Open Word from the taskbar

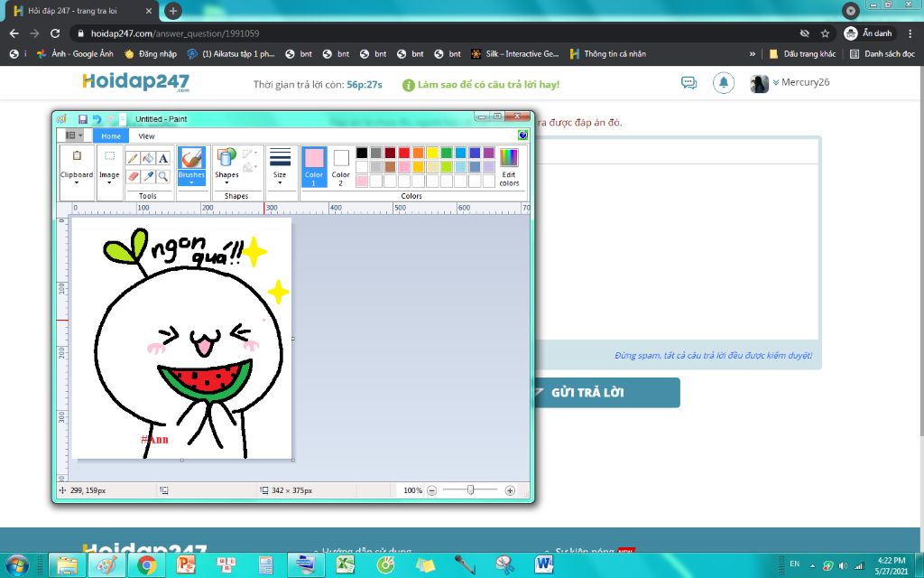[x=544, y=564]
